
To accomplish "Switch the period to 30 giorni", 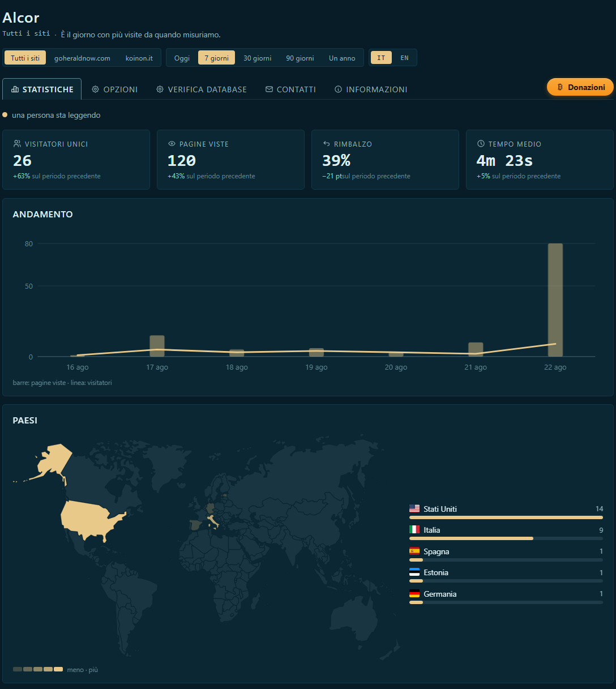I will pyautogui.click(x=258, y=58).
